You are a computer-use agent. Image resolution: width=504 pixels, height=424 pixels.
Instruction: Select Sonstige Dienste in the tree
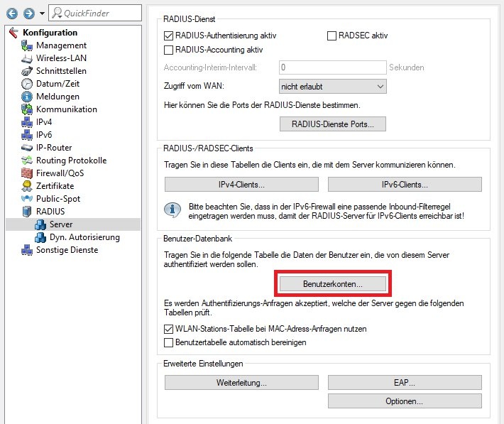(x=67, y=250)
